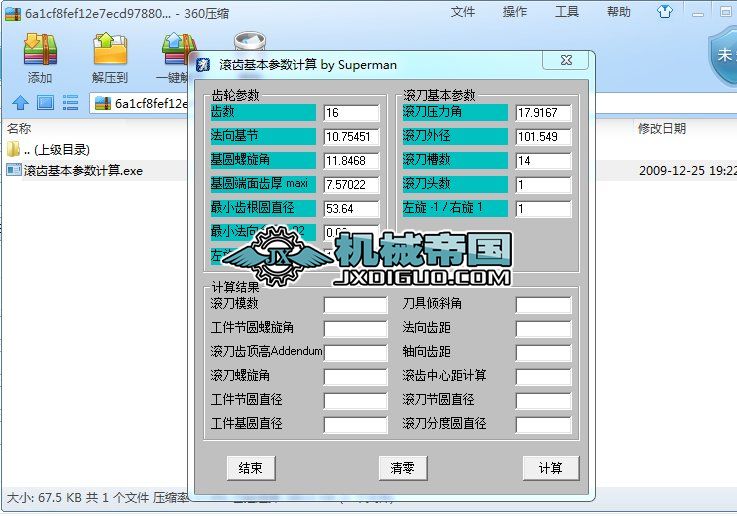The width and height of the screenshot is (737, 516).
Task: Click the calculator dialog title icon
Action: point(203,65)
